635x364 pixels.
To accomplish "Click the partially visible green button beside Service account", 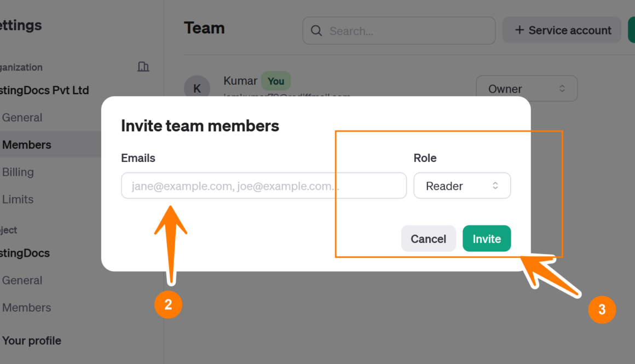I will (x=631, y=30).
